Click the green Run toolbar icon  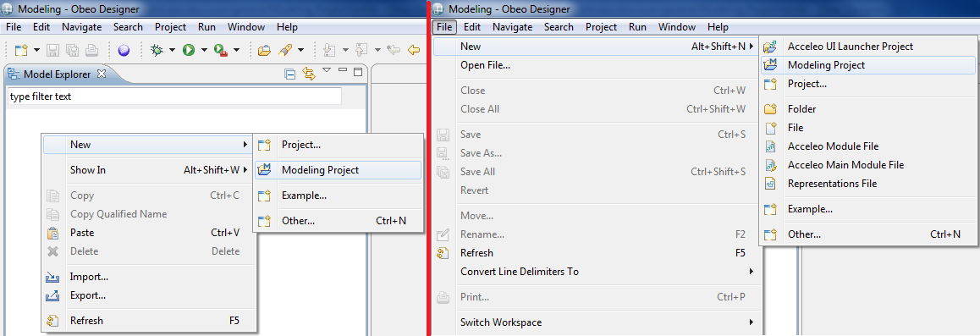(x=189, y=49)
